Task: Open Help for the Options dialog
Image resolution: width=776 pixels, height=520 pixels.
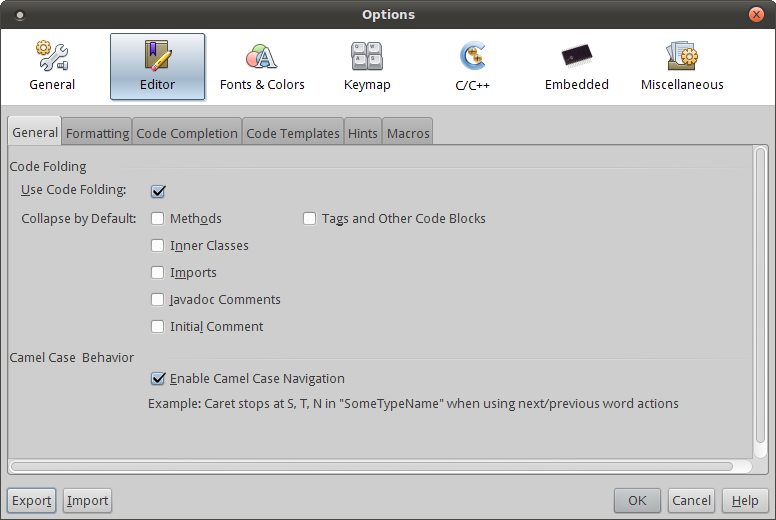Action: (745, 501)
